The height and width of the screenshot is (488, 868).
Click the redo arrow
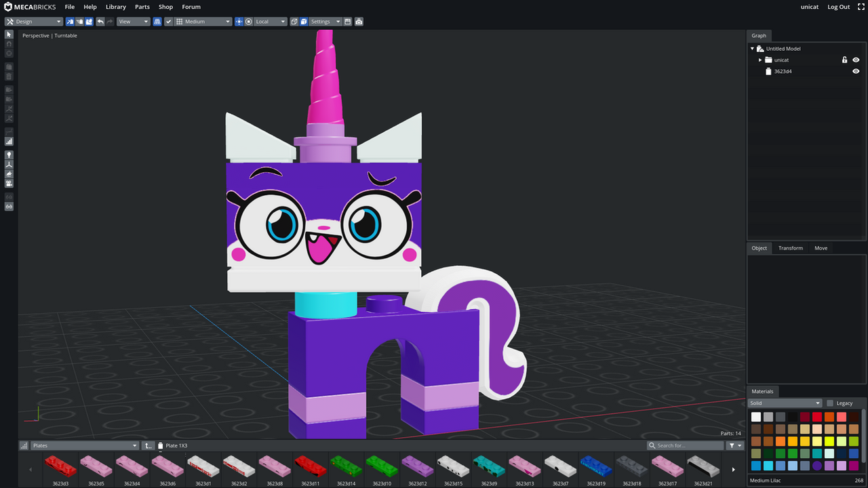click(110, 22)
